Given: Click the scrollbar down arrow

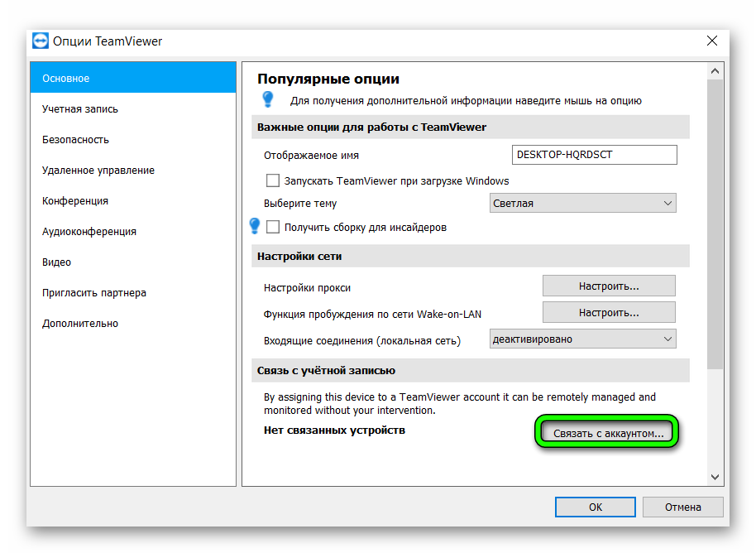Looking at the screenshot, I should 715,477.
